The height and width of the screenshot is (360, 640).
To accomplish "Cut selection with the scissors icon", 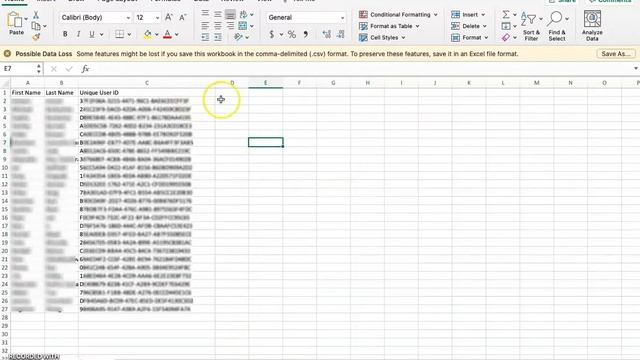I will (36, 15).
